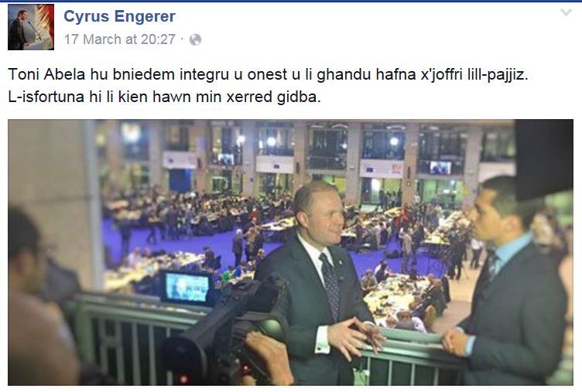The height and width of the screenshot is (392, 582).
Task: Click the second line starting L-isfortuna
Action: pyautogui.click(x=164, y=97)
